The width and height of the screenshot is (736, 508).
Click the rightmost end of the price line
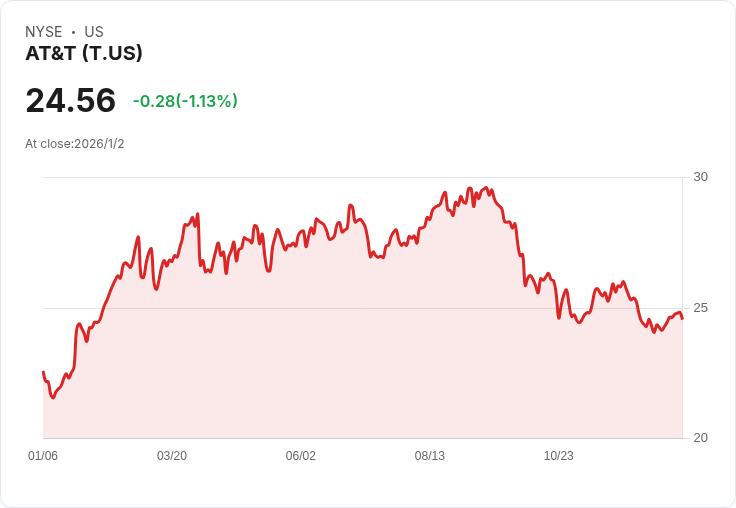click(682, 318)
